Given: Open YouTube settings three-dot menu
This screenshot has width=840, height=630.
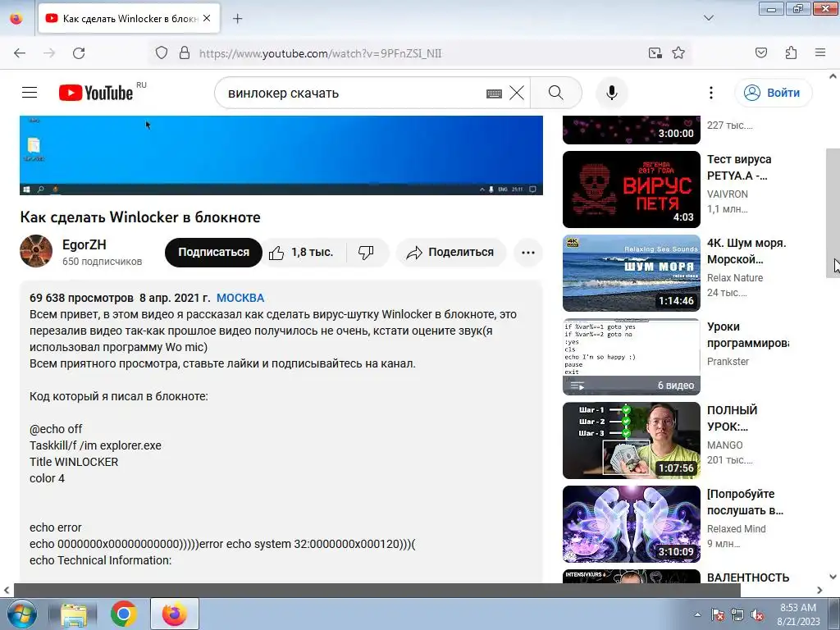Looking at the screenshot, I should coord(711,93).
